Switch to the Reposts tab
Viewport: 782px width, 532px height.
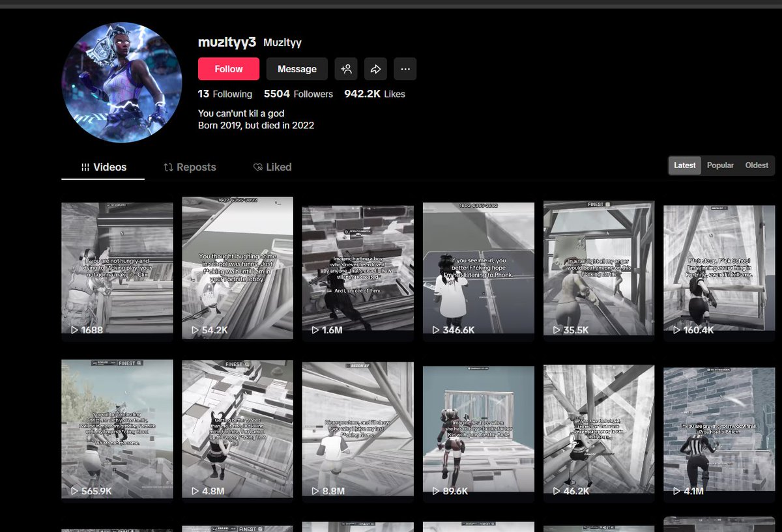point(190,167)
